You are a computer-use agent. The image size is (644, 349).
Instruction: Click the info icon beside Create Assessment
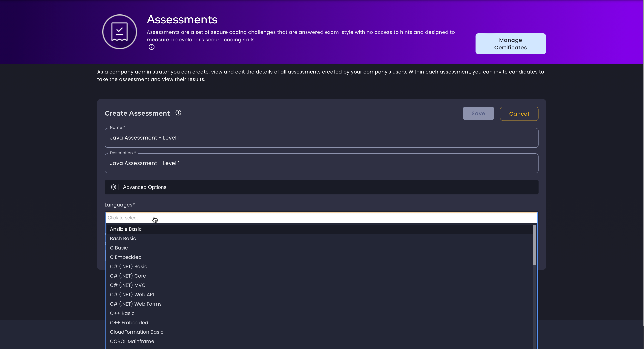pyautogui.click(x=178, y=113)
